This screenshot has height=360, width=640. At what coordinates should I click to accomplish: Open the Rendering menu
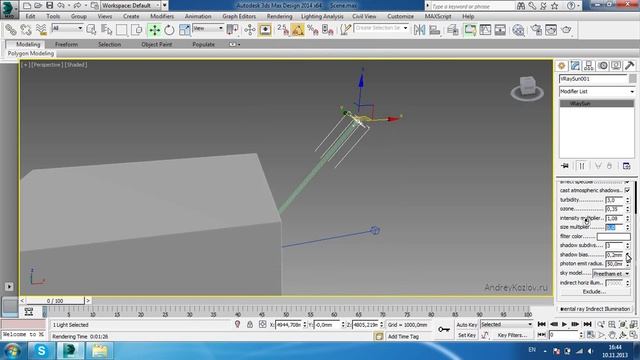coord(279,16)
